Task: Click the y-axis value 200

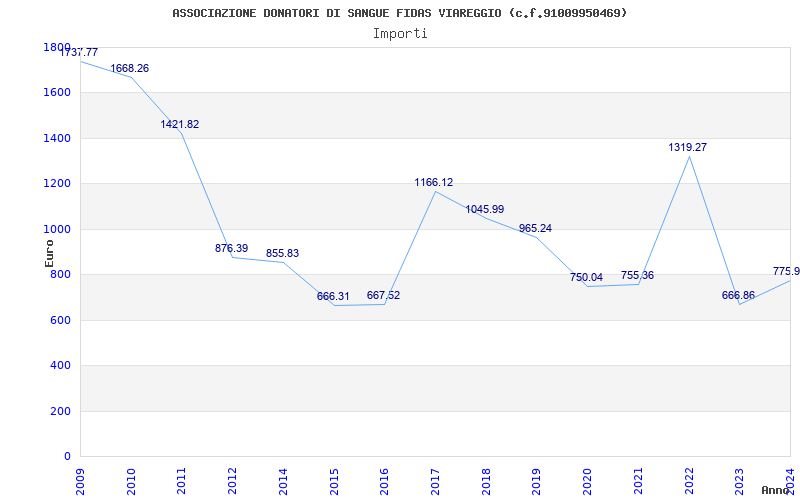Action: [61, 411]
